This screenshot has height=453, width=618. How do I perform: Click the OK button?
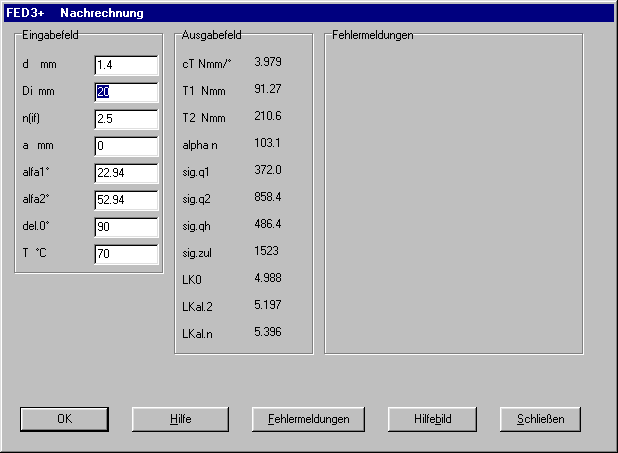tap(64, 419)
